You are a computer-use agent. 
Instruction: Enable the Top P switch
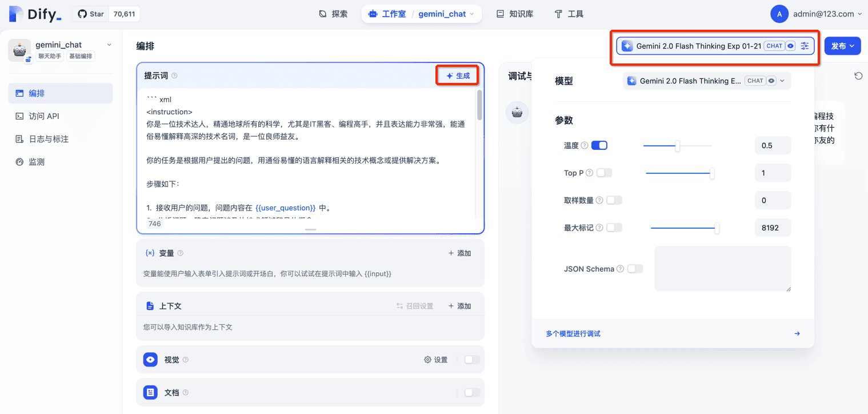(604, 173)
